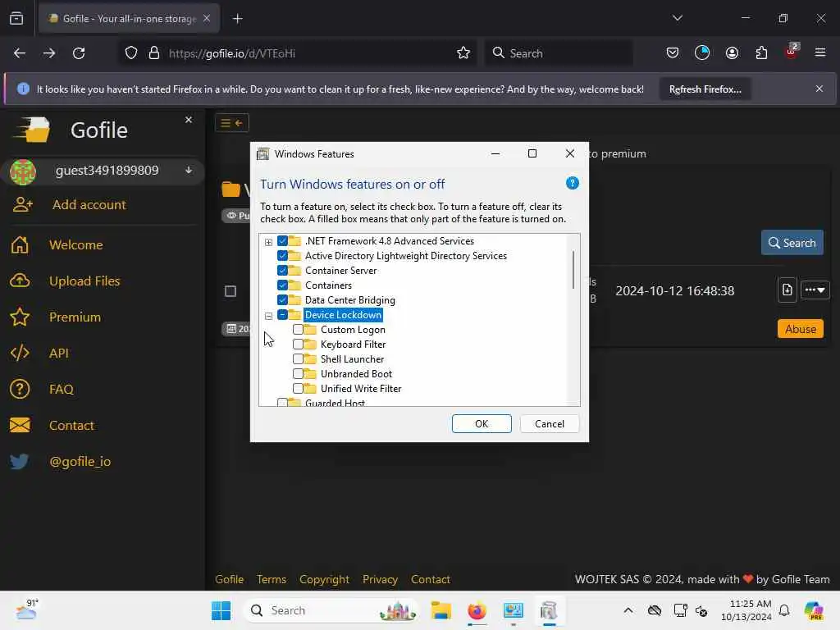Open FAQ in the Gofile sidebar

click(61, 390)
